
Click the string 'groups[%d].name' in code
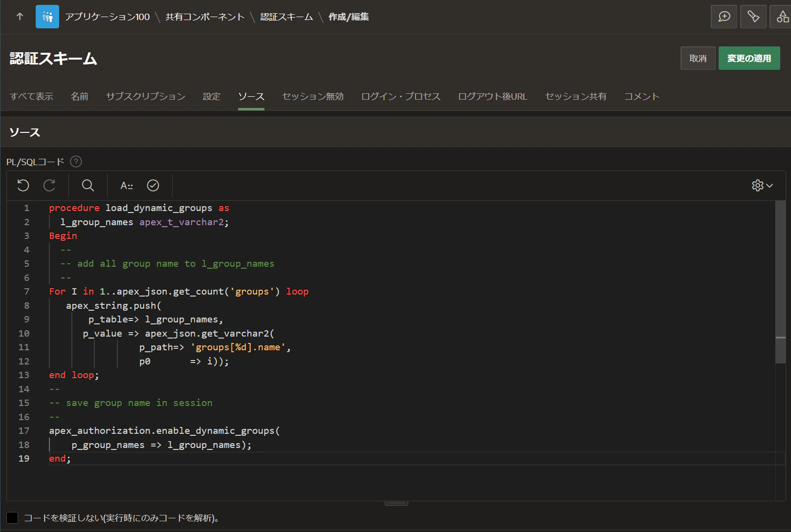coord(238,347)
